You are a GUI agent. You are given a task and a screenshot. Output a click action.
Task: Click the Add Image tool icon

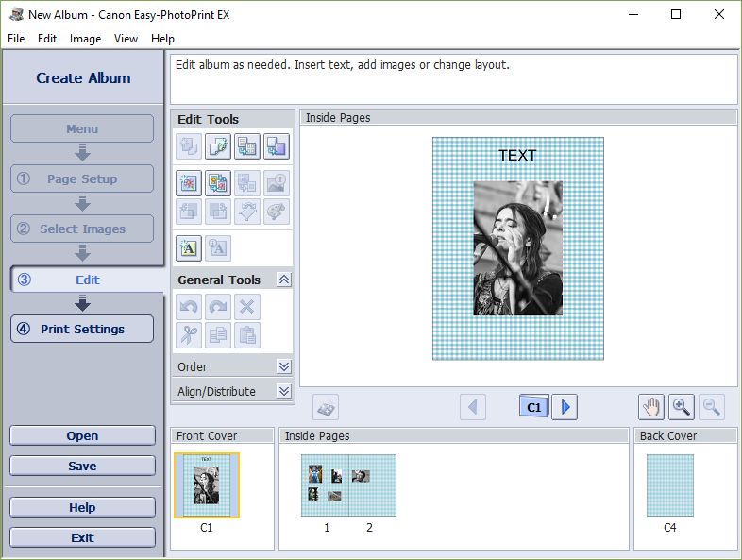[189, 182]
